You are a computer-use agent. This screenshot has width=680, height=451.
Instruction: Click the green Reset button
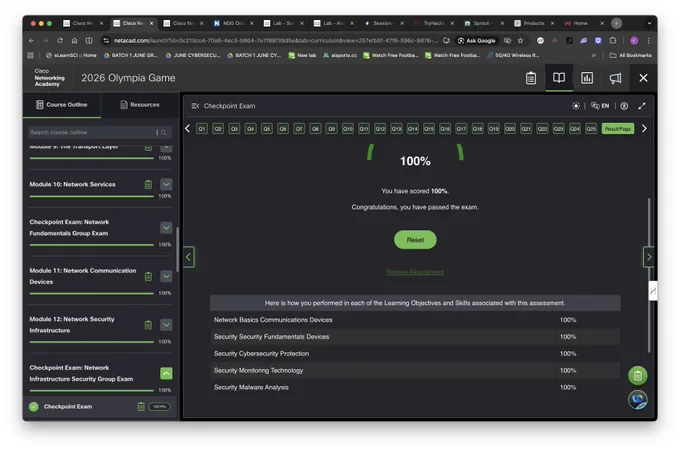click(x=415, y=240)
